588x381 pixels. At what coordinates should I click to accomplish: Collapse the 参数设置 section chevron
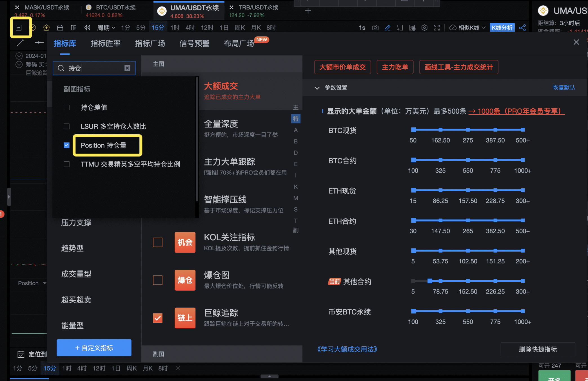tap(317, 88)
